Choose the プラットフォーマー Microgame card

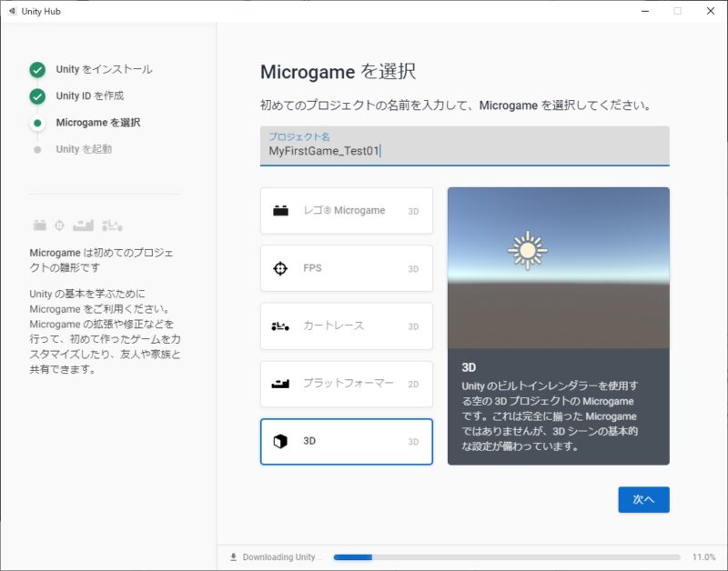coord(347,384)
